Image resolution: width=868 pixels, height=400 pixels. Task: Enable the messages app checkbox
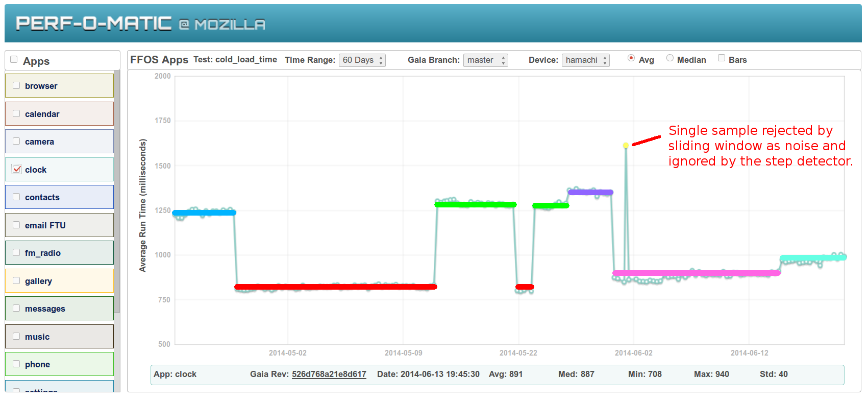tap(16, 308)
